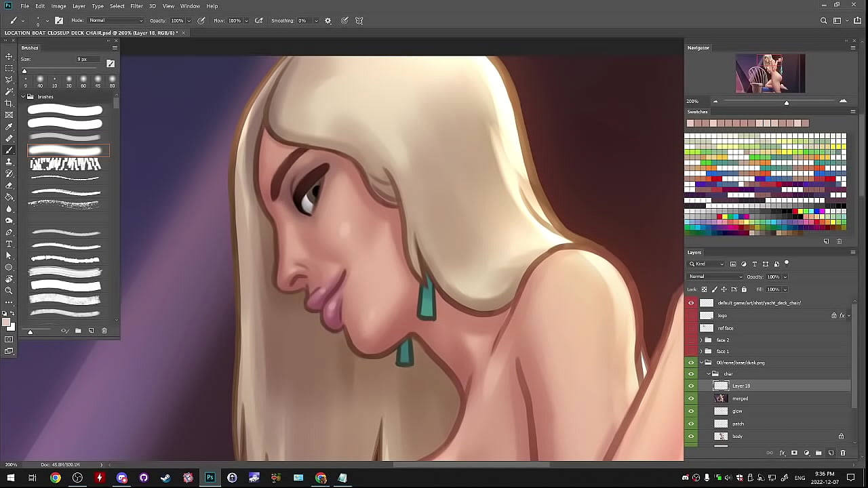The image size is (868, 488).
Task: Expand the face 2 layer group
Action: [x=701, y=340]
